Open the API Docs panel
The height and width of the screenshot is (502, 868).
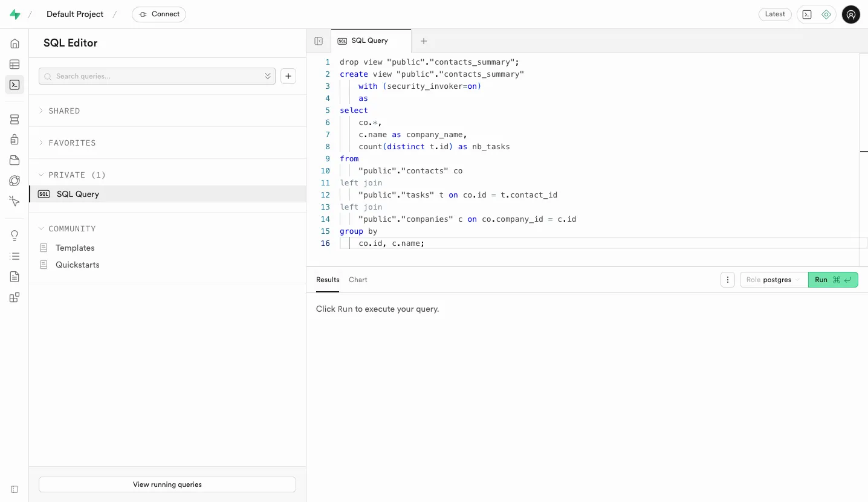point(15,277)
